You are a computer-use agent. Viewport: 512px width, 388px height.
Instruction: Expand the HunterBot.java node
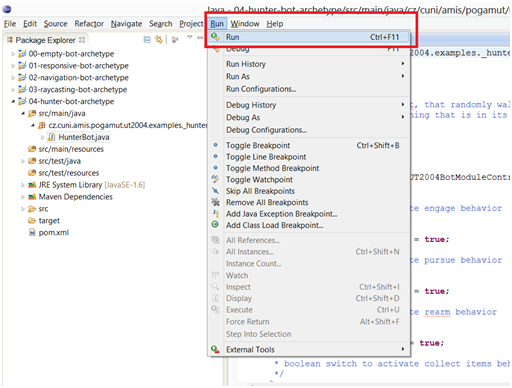pos(42,137)
